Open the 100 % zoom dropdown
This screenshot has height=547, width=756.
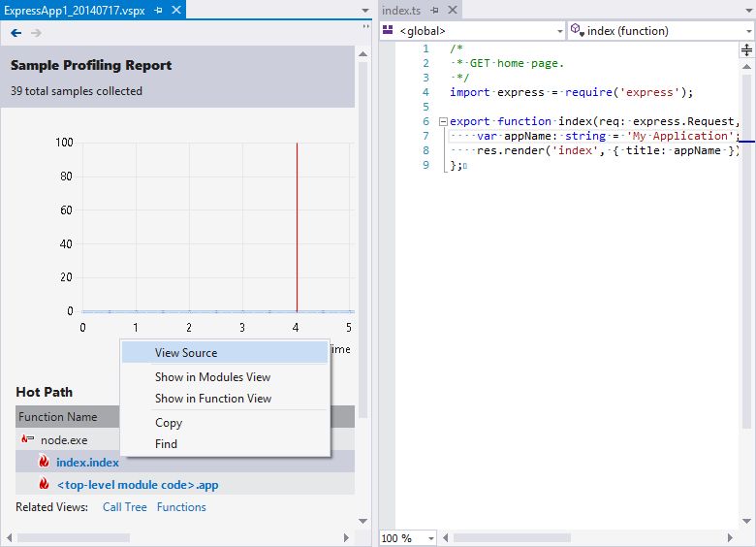[x=408, y=538]
